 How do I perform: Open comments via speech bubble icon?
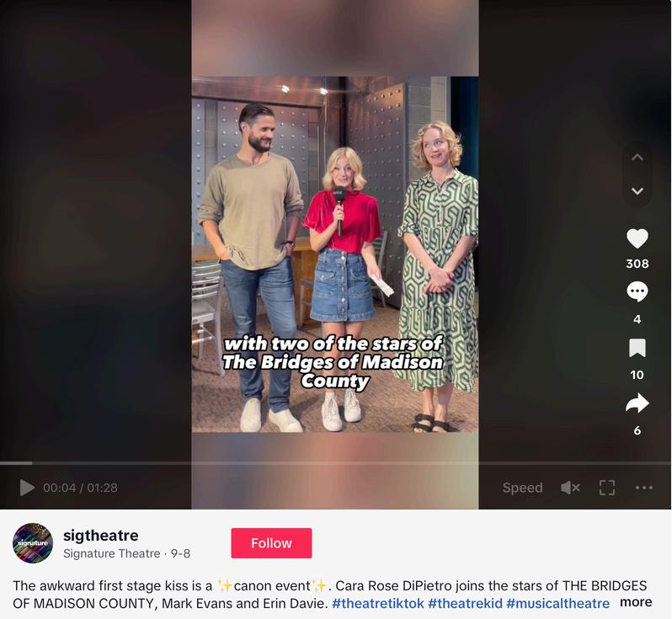coord(637,292)
